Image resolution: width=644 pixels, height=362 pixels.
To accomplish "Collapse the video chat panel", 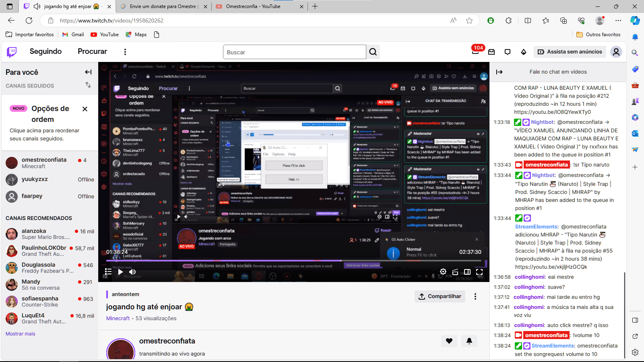I will point(500,72).
